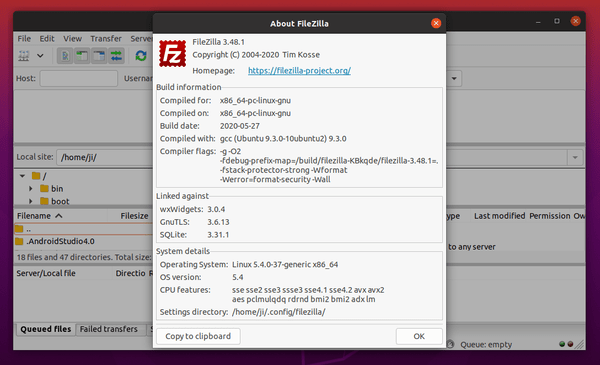Click the green activity indicator light

[562, 344]
